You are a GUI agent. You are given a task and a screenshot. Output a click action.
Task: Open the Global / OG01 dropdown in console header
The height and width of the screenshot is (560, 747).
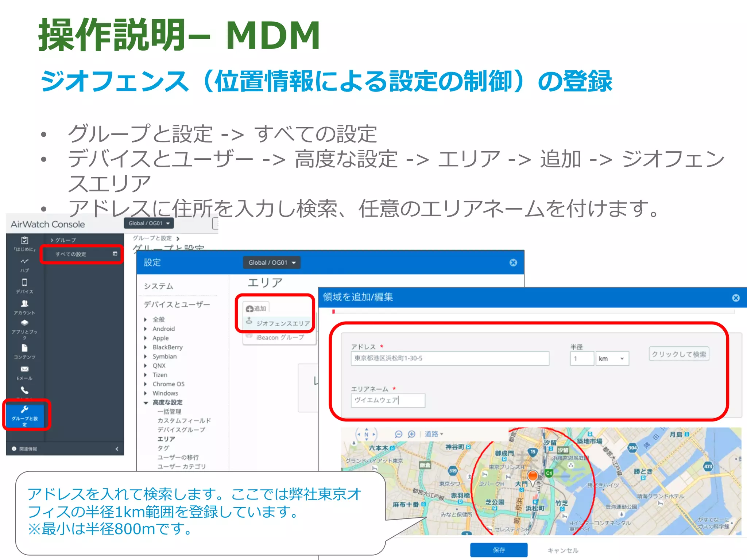149,223
